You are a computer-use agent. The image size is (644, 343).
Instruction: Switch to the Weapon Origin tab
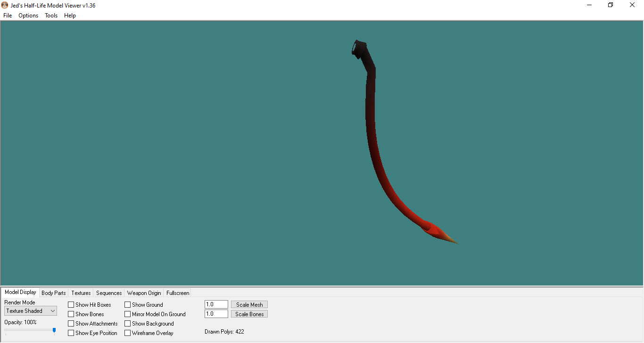pos(144,293)
